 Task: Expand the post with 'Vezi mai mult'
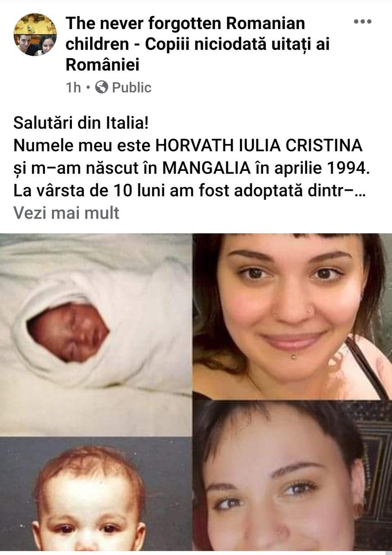(x=66, y=213)
